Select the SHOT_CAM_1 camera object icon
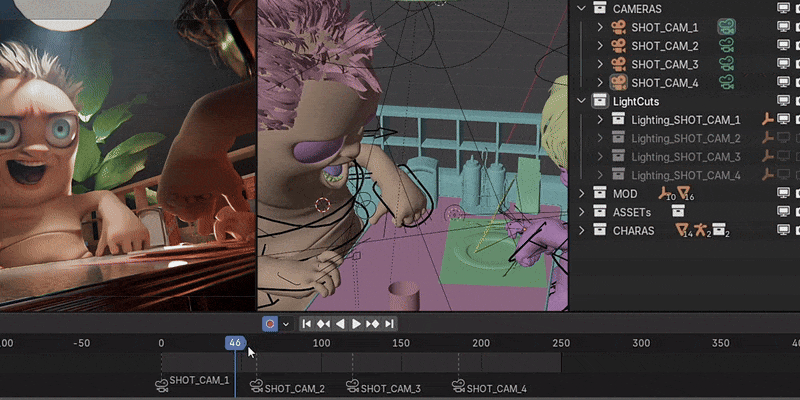 click(x=618, y=28)
